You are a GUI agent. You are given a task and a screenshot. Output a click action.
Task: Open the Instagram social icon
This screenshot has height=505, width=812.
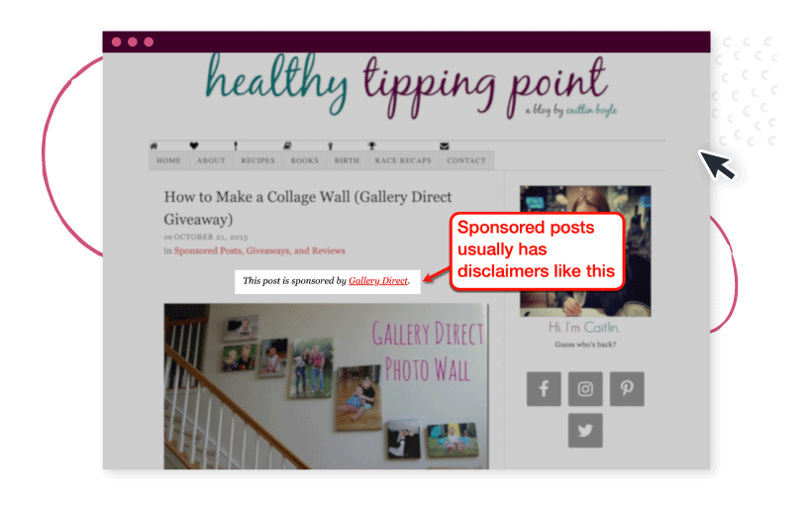(585, 388)
